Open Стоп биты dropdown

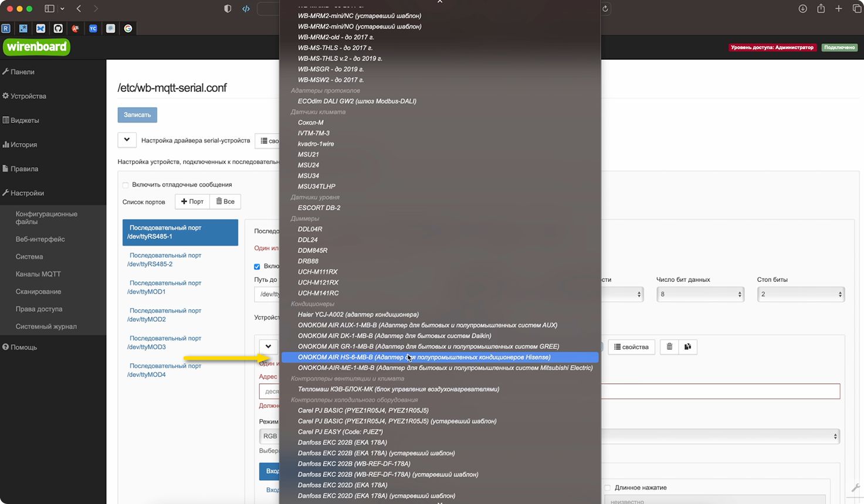(801, 294)
